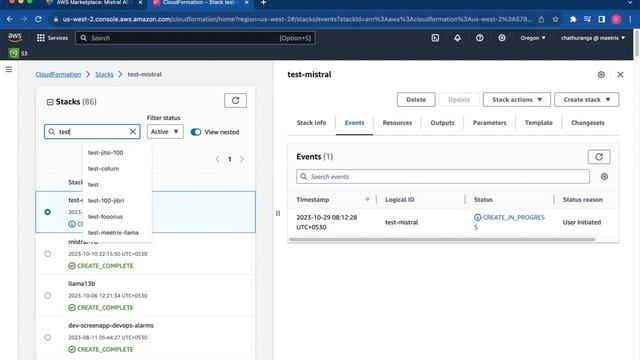Open the help question mark icon
The height and width of the screenshot is (360, 640).
point(479,38)
